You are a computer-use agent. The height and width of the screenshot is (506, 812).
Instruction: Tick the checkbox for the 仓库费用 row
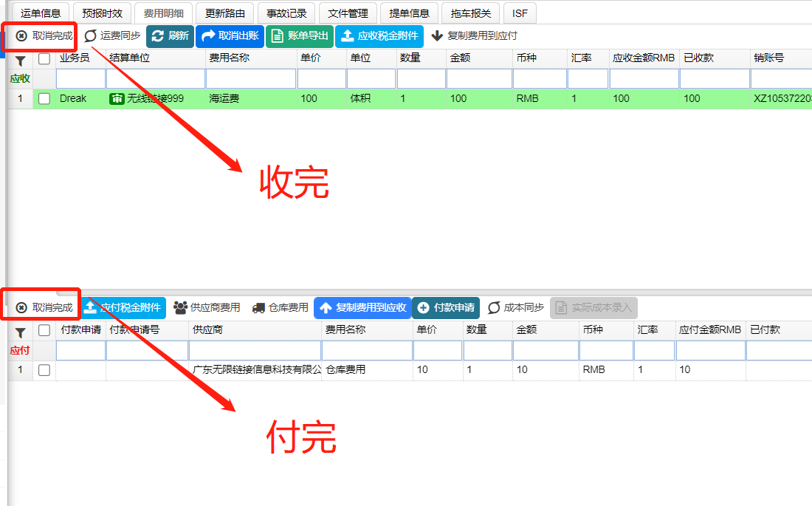44,369
